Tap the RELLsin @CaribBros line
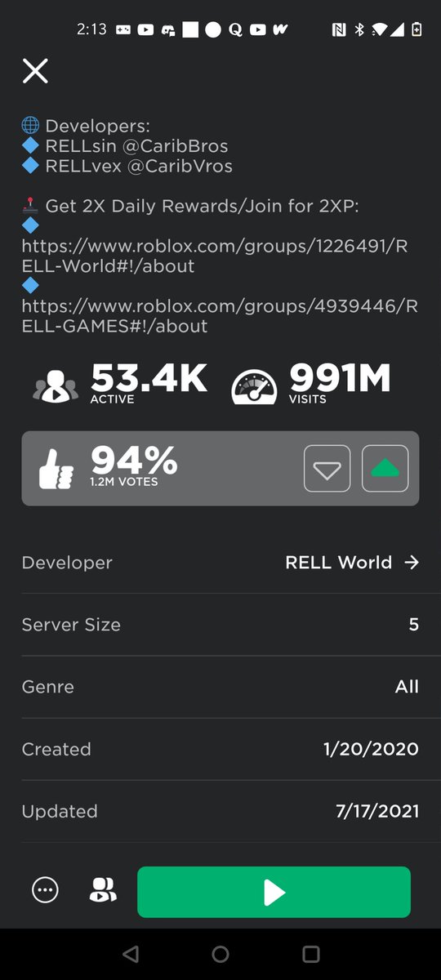Image resolution: width=441 pixels, height=980 pixels. [x=136, y=146]
